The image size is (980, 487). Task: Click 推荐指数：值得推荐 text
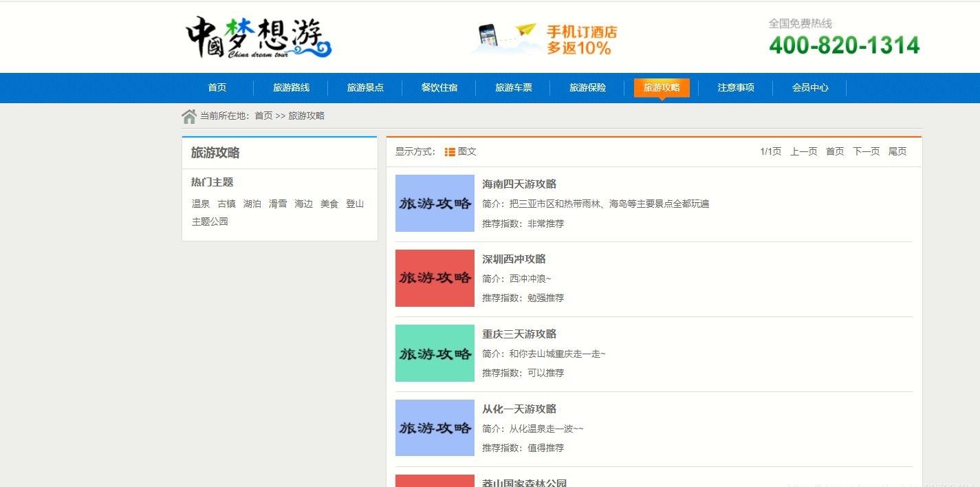[x=523, y=448]
